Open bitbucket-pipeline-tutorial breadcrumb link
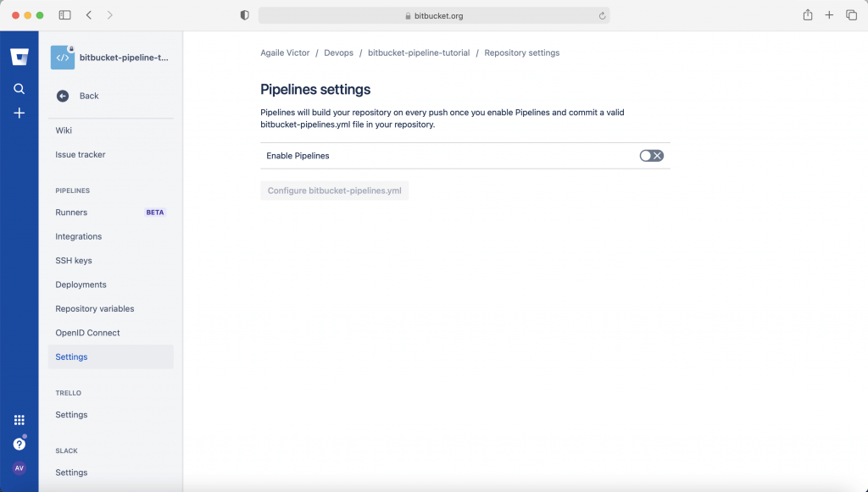The width and height of the screenshot is (868, 492). coord(419,53)
